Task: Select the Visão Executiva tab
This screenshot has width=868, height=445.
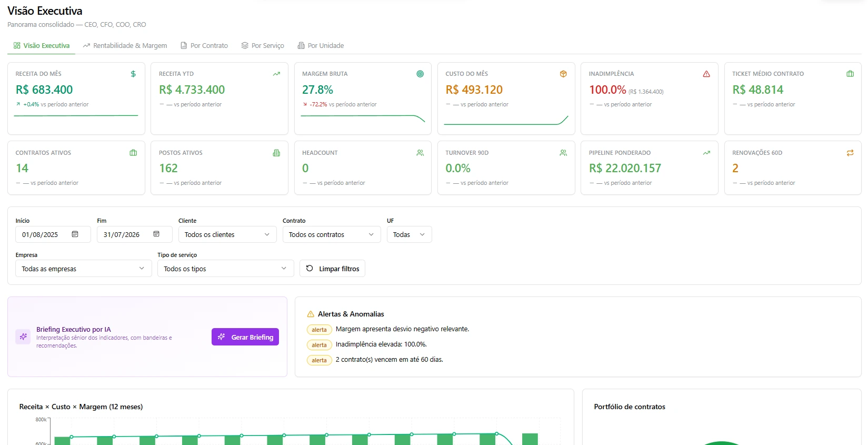Action: coord(42,46)
